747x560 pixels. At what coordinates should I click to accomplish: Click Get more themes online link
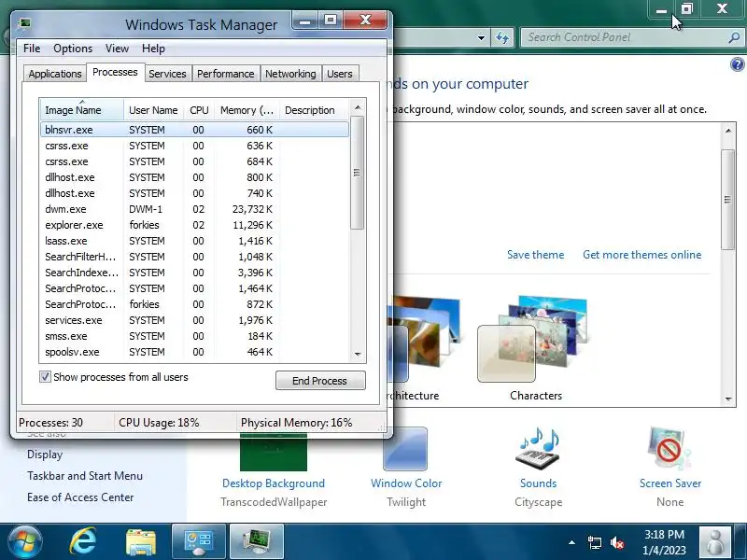[x=641, y=255]
